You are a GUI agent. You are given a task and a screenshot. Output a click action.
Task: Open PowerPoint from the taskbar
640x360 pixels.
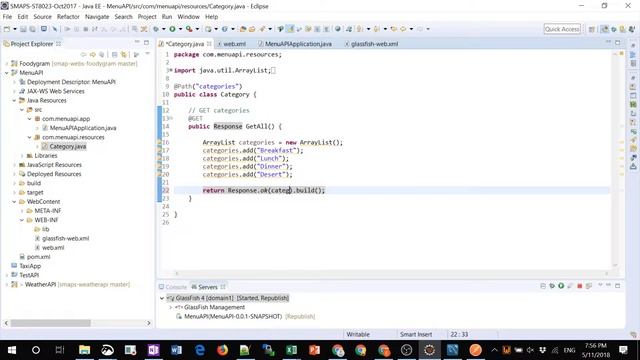314,350
